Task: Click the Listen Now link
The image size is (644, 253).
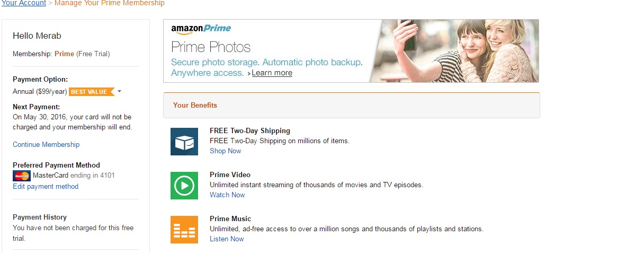Action: [x=227, y=239]
